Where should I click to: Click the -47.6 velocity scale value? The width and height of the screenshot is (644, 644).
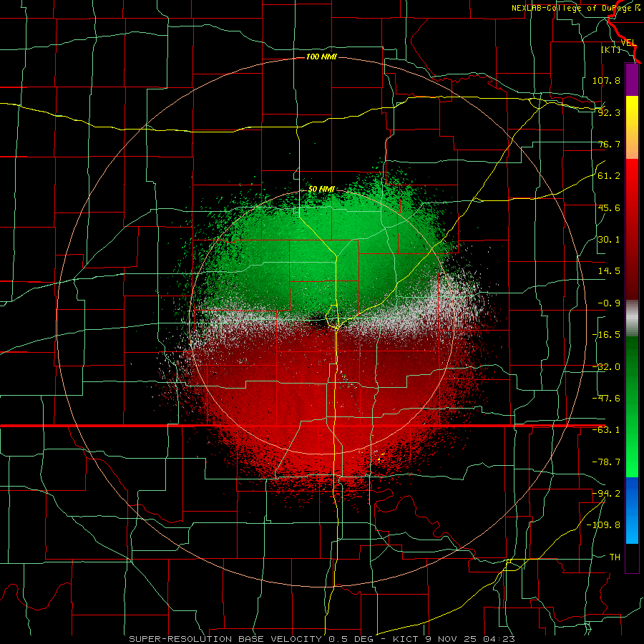click(x=606, y=399)
